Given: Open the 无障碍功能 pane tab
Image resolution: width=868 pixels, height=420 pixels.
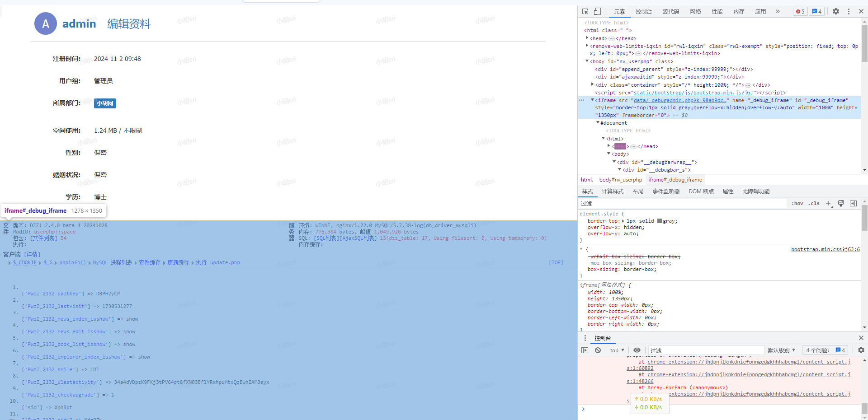Looking at the screenshot, I should (x=756, y=191).
